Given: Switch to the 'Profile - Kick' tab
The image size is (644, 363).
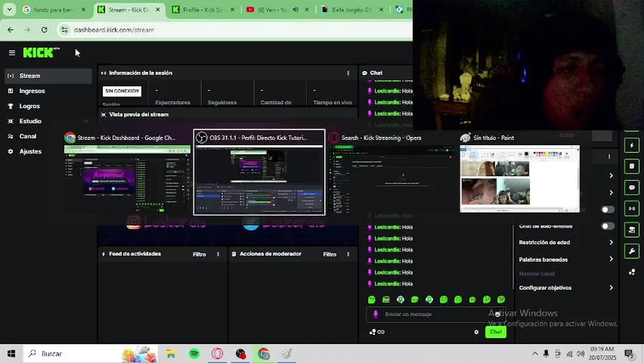Looking at the screenshot, I should tap(204, 10).
